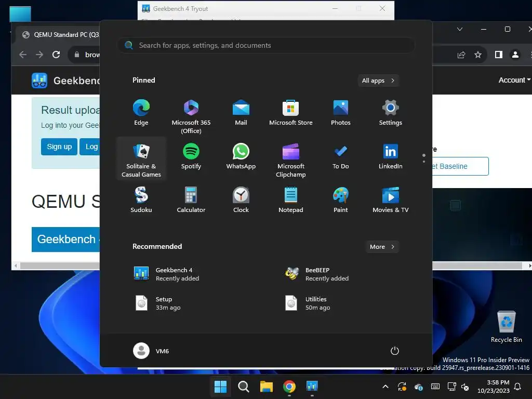This screenshot has height=399, width=532.
Task: Open the Clock app
Action: coord(241,200)
